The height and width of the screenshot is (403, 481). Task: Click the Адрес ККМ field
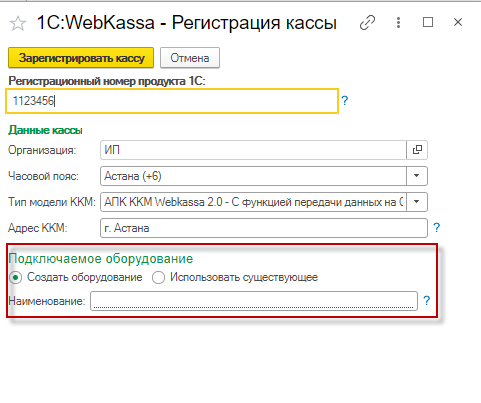264,228
